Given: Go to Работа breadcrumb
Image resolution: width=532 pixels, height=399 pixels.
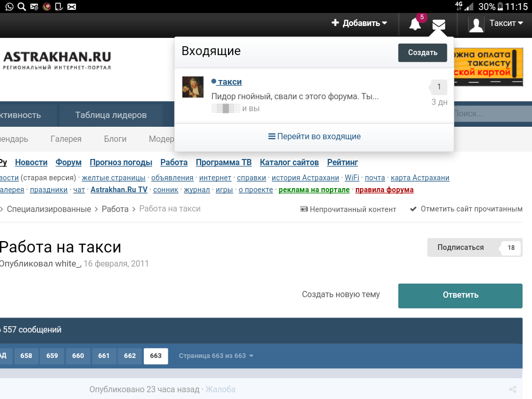Looking at the screenshot, I should [115, 209].
